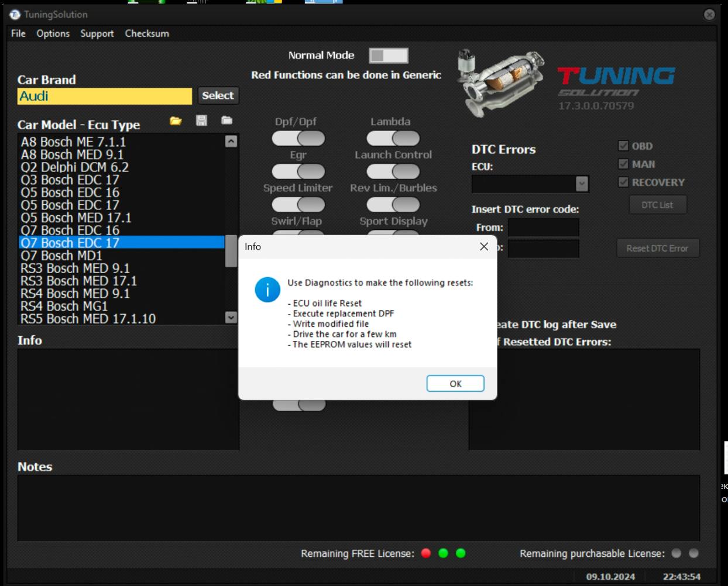This screenshot has height=586, width=728.
Task: Select RS4 Bosch MED 9.1 in list
Action: (x=121, y=294)
